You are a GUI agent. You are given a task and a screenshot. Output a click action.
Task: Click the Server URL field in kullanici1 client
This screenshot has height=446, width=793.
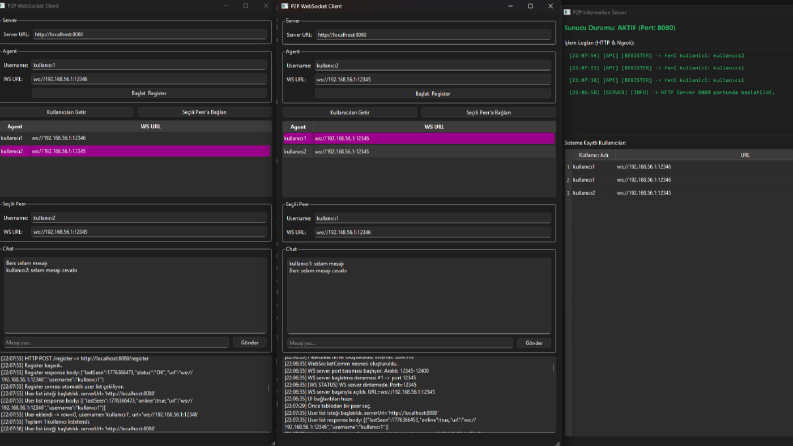[150, 34]
